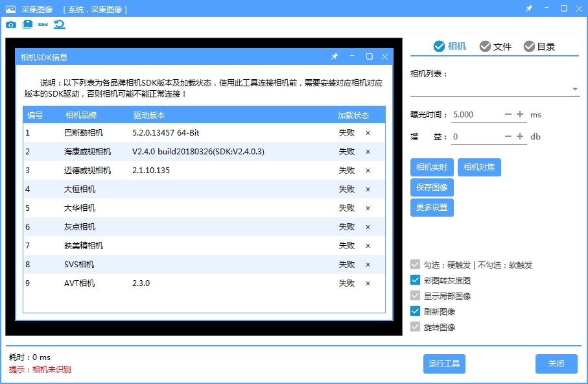Select the AVT相机 row name
588x384 pixels.
[80, 283]
